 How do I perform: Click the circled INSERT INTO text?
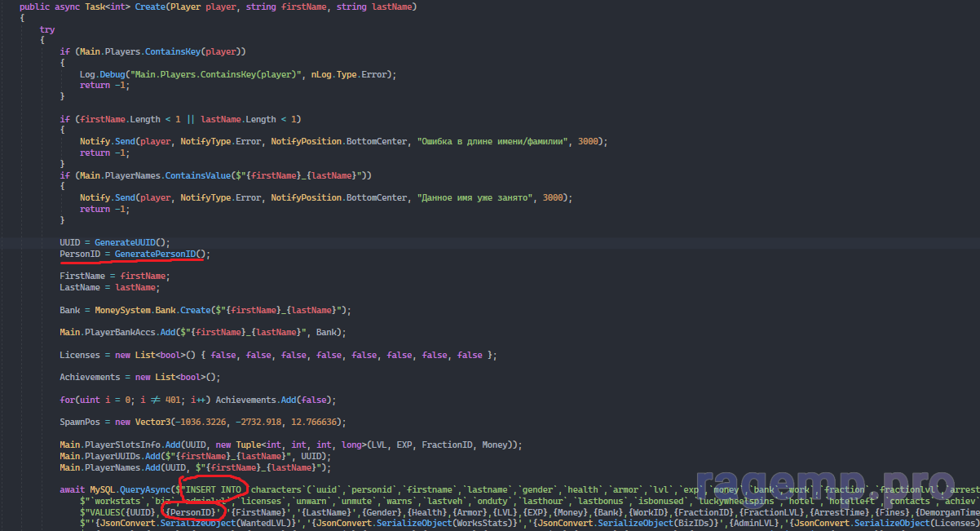(213, 489)
